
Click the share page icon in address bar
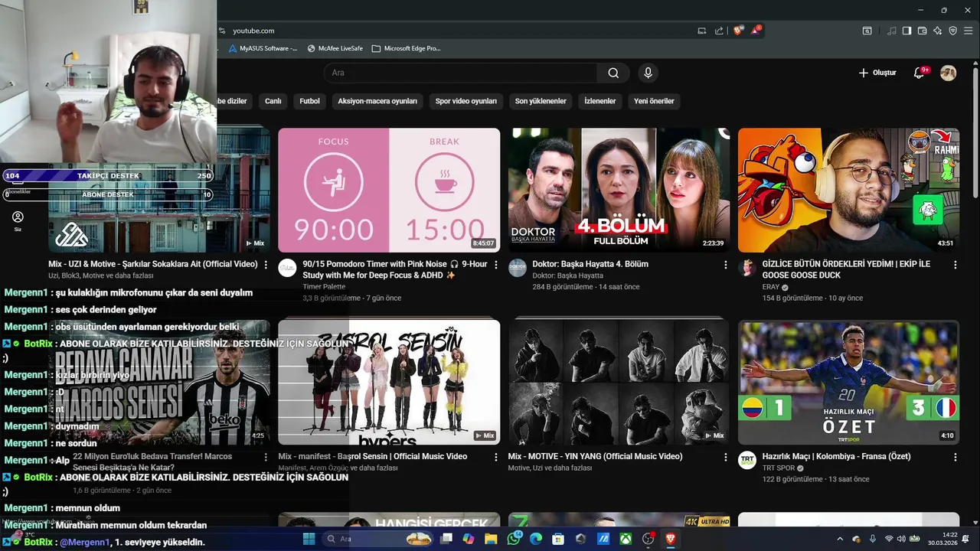click(719, 31)
